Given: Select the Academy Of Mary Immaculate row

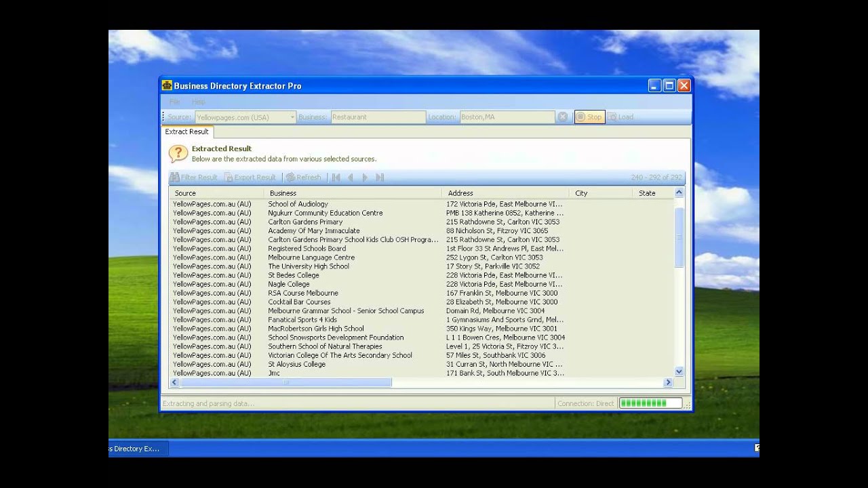Looking at the screenshot, I should (421, 230).
